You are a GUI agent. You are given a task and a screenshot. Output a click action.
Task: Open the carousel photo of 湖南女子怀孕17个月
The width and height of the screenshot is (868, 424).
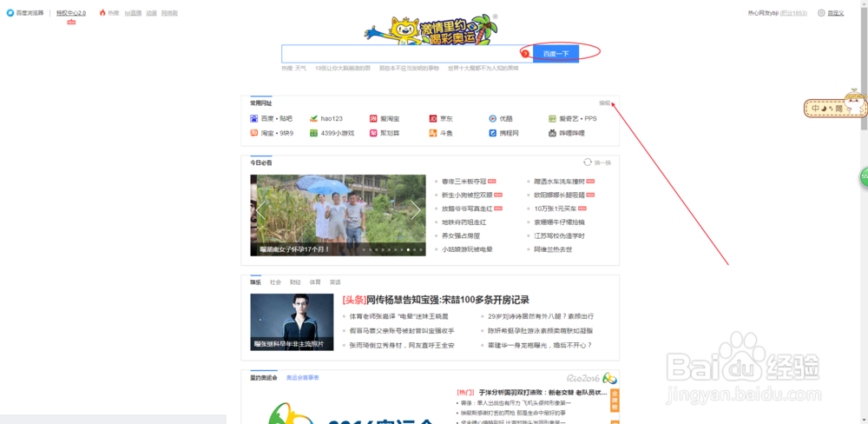click(x=339, y=215)
